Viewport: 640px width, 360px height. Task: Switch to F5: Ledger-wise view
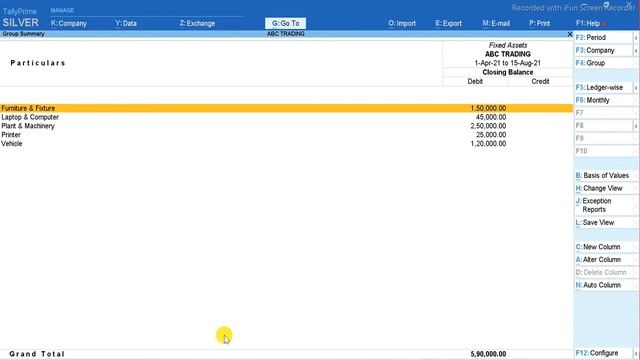[603, 87]
